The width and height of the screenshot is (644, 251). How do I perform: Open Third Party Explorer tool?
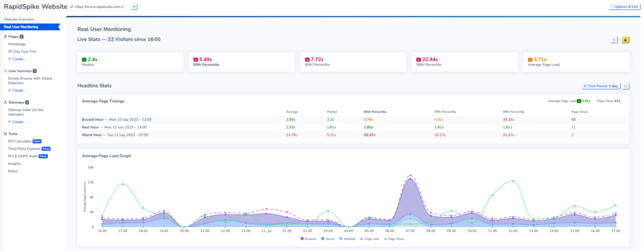[24, 148]
